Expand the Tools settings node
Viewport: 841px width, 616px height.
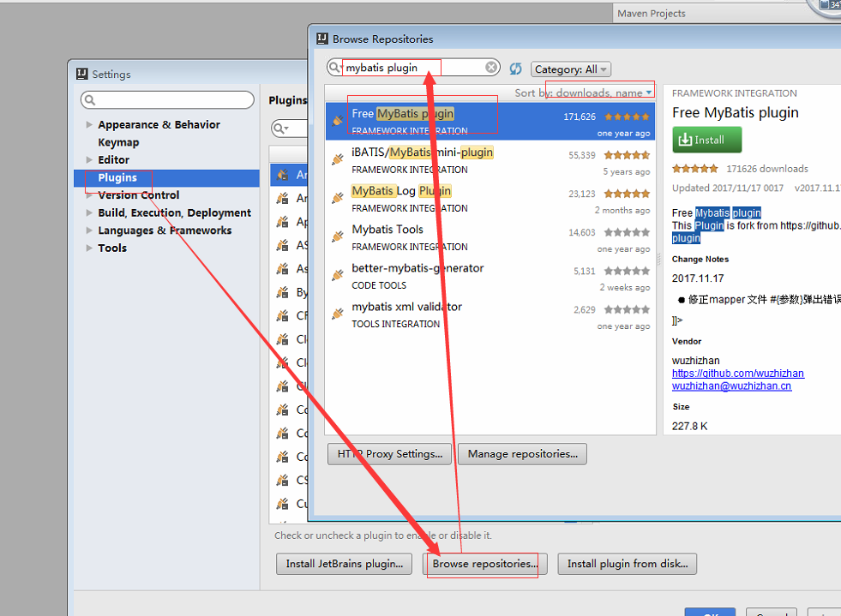pos(89,248)
